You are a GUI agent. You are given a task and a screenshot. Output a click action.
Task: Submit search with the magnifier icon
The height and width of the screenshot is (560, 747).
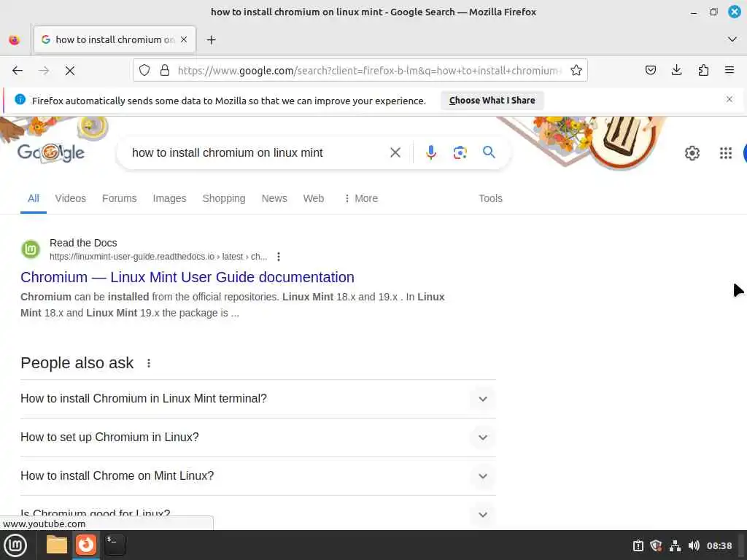click(x=489, y=152)
